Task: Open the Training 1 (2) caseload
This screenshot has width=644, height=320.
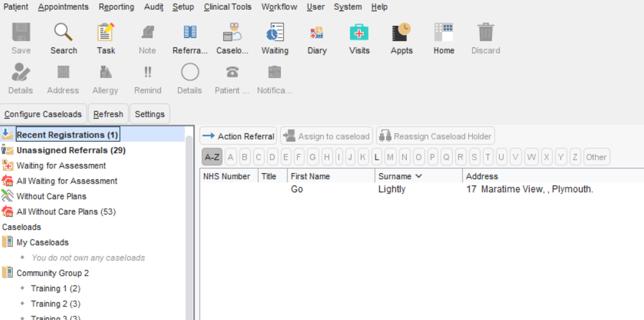Action: (x=56, y=289)
